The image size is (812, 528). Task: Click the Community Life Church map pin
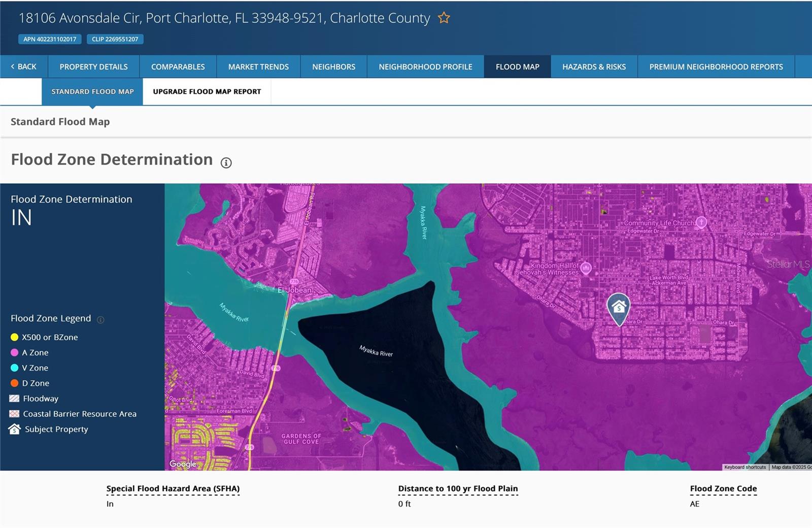[x=701, y=222]
